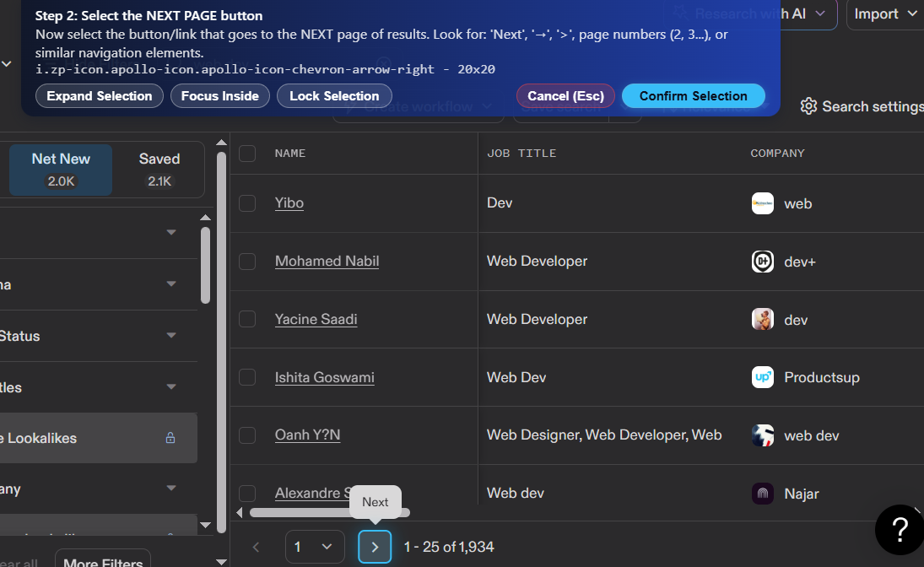Check the Alexandre row checkbox
Viewport: 924px width, 567px height.
point(247,494)
